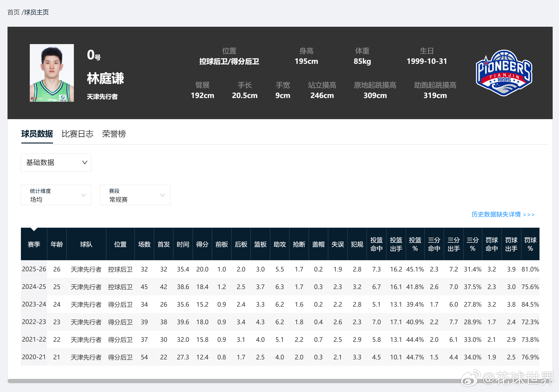Click the 三分 命中 column header
Screen dimensions: 559x392
(434, 244)
